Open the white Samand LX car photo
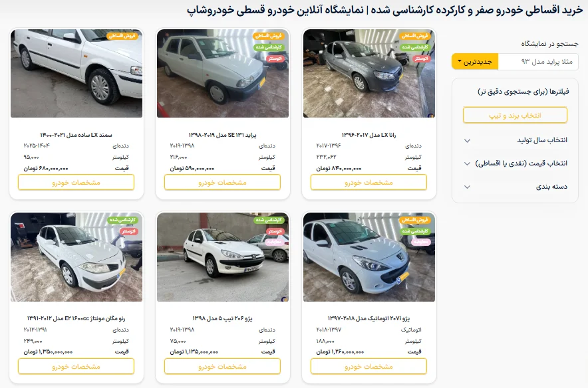The width and height of the screenshot is (588, 388). coord(76,73)
